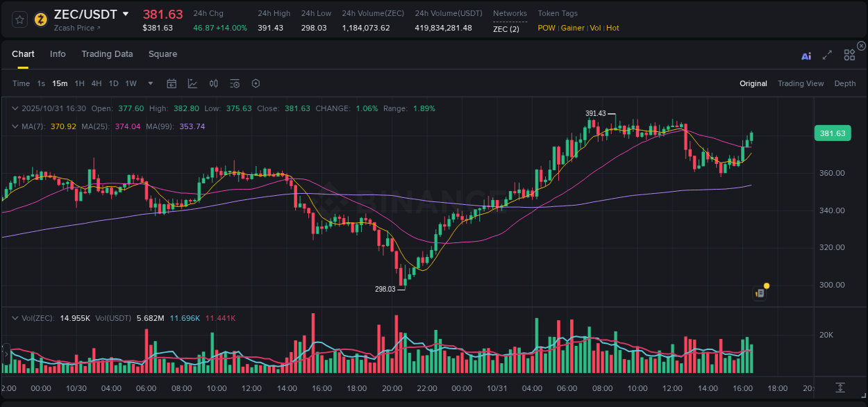Expand the chart interval dropdown arrow
The height and width of the screenshot is (407, 868).
[x=149, y=83]
